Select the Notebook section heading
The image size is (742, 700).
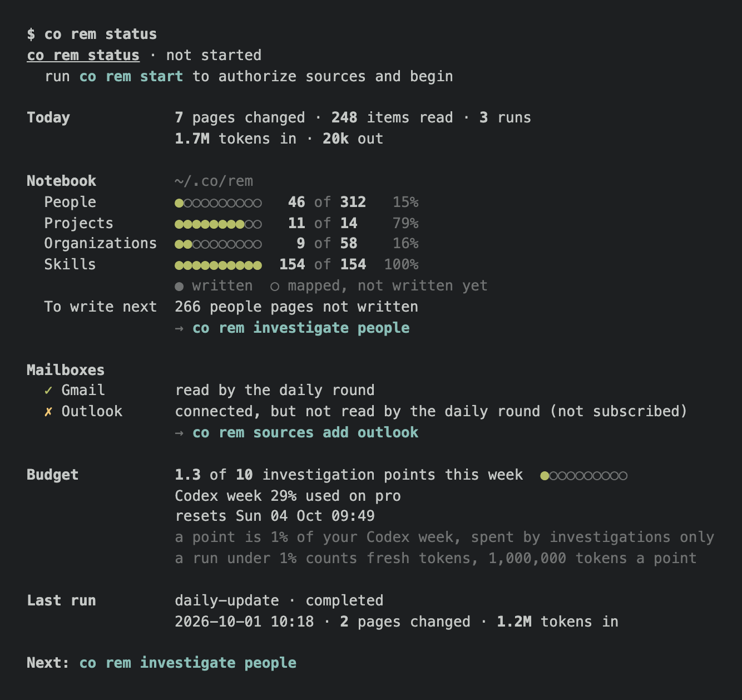pyautogui.click(x=61, y=181)
